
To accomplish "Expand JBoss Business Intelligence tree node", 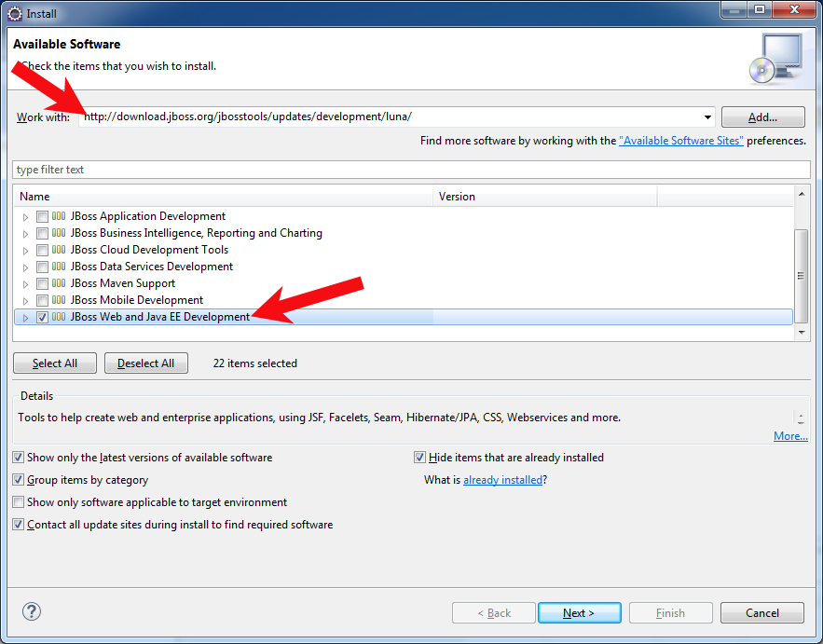I will click(25, 234).
